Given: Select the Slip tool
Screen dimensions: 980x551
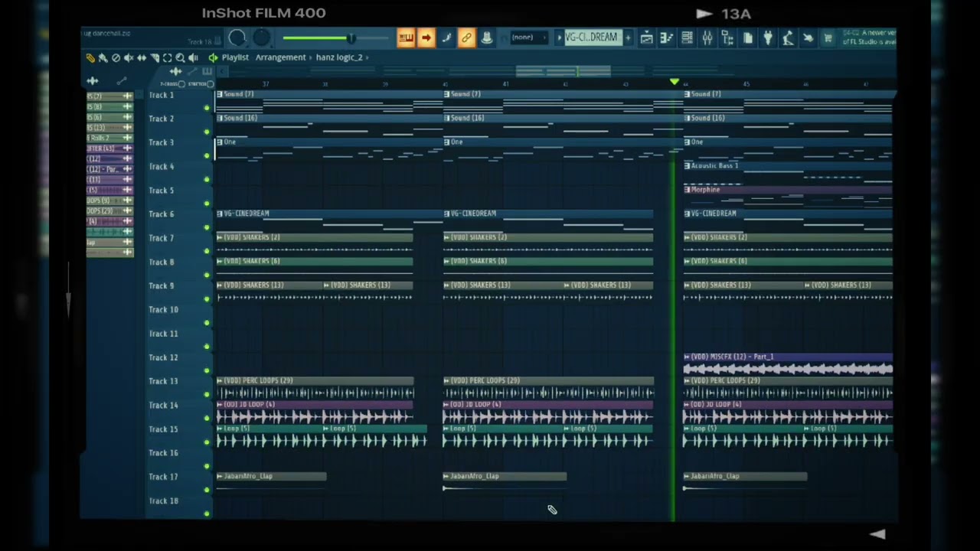Looking at the screenshot, I should pyautogui.click(x=142, y=58).
